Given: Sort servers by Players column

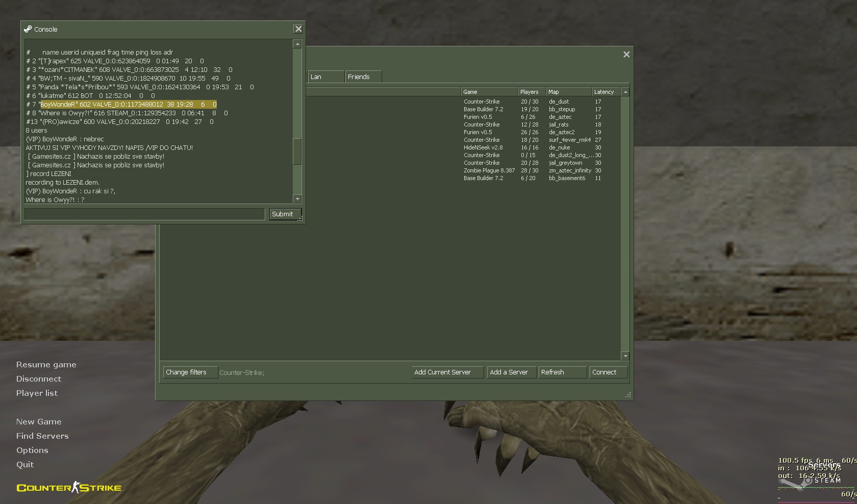Looking at the screenshot, I should (x=532, y=92).
